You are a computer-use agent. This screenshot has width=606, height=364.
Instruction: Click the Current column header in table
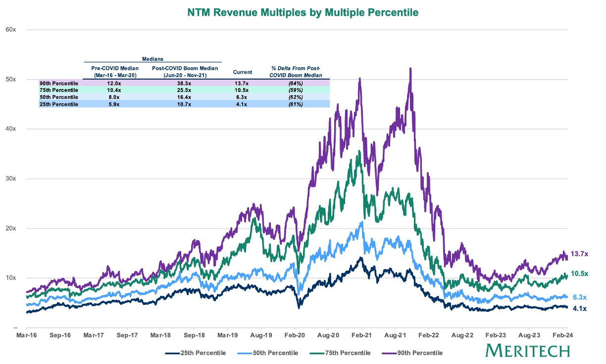tap(242, 72)
